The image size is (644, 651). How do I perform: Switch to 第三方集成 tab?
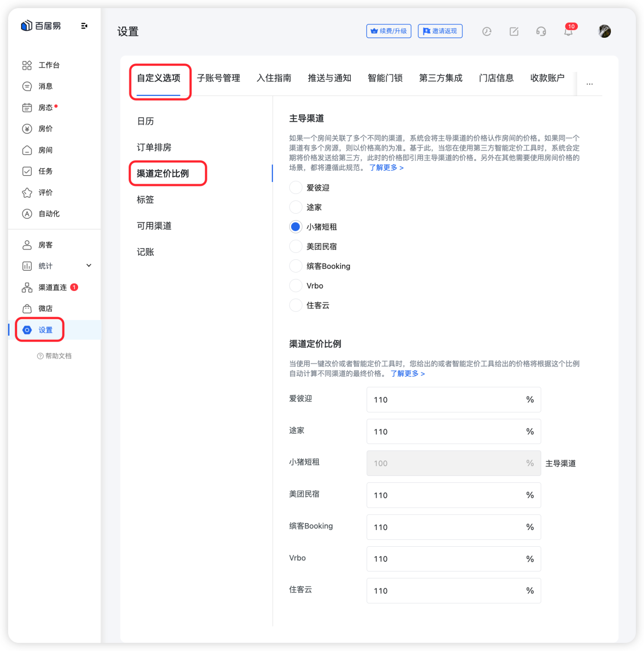pos(441,78)
